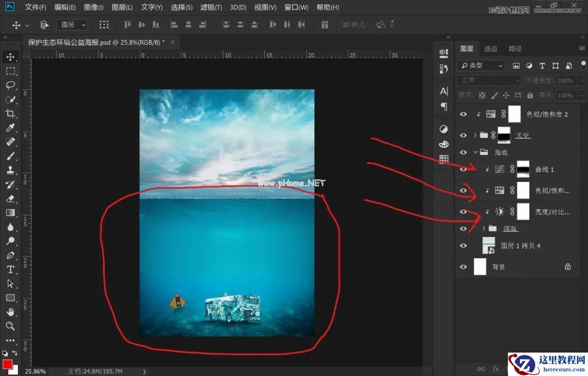Hide the 天空 group
588x376 pixels.
[x=463, y=135]
